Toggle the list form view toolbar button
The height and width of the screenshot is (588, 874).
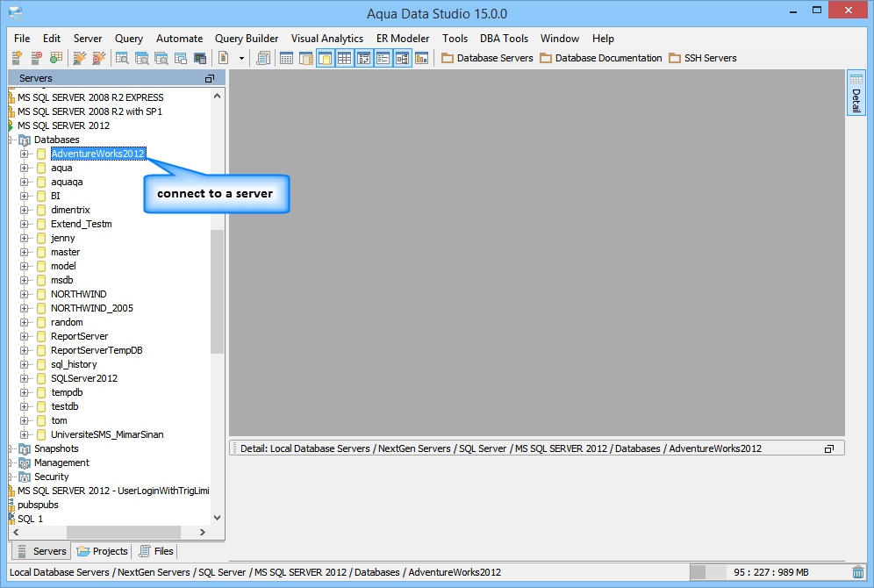click(383, 58)
